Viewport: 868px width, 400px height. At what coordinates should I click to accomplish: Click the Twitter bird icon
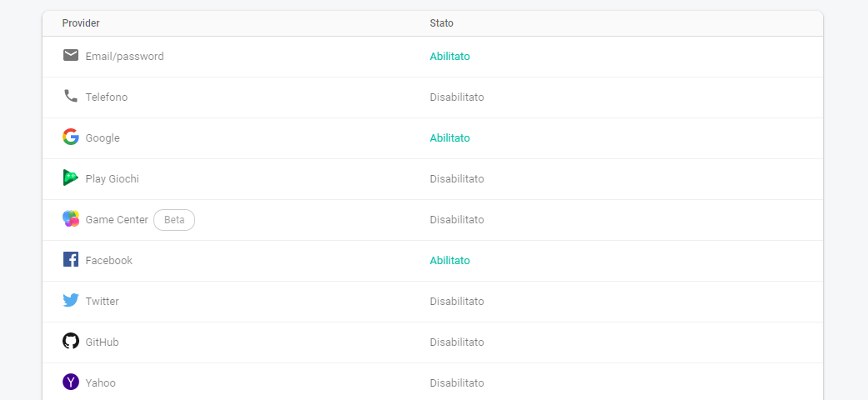coord(71,300)
